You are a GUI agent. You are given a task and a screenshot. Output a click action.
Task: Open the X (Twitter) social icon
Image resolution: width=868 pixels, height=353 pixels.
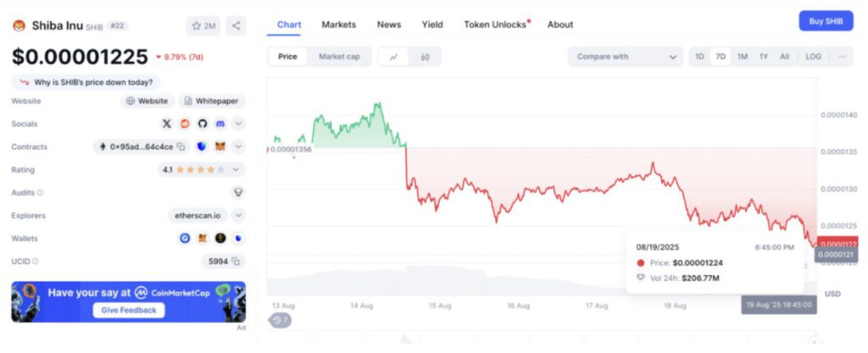click(167, 124)
